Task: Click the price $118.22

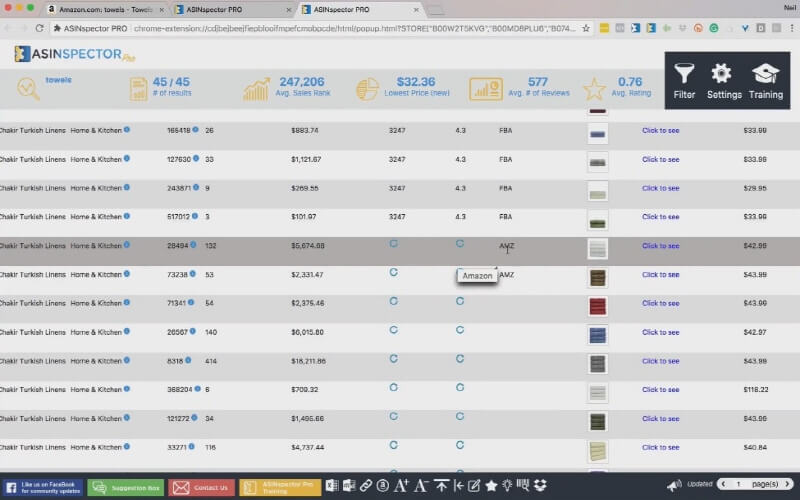Action: 756,389
